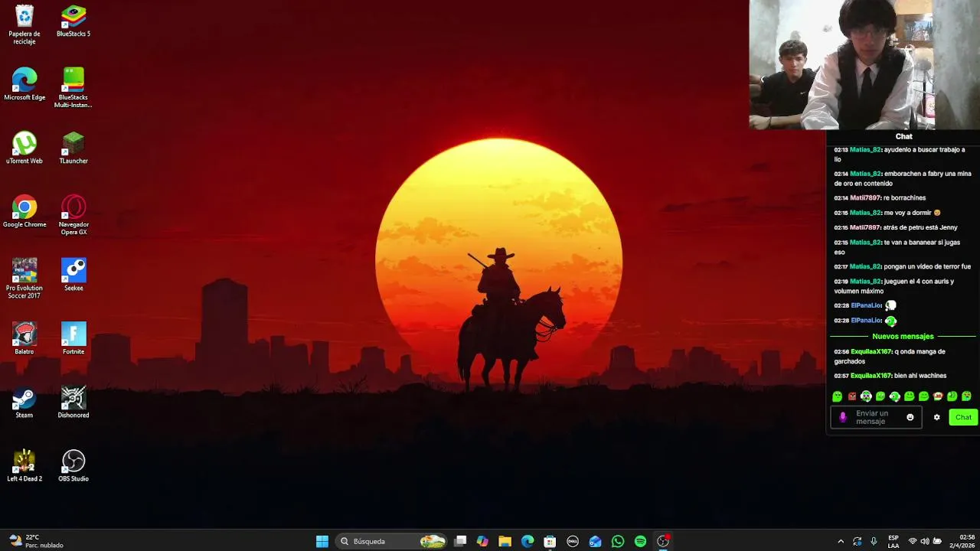Select the Steam desktop shortcut
980x551 pixels.
24,402
